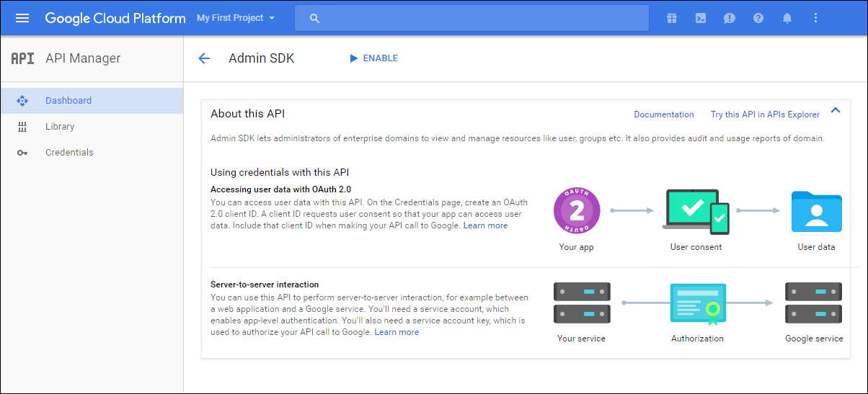Open the three-dot more options menu
Viewport: 868px width, 394px height.
tap(816, 18)
